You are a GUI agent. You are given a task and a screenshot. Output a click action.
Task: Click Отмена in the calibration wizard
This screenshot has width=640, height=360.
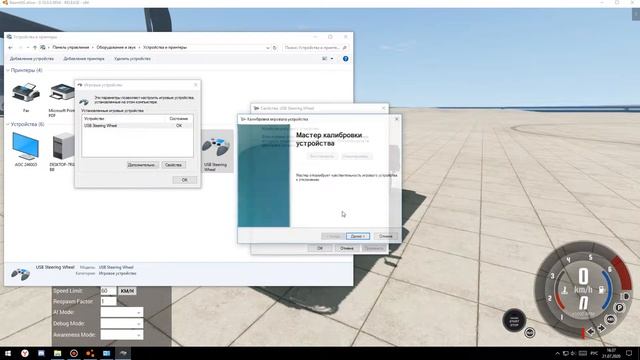[385, 236]
